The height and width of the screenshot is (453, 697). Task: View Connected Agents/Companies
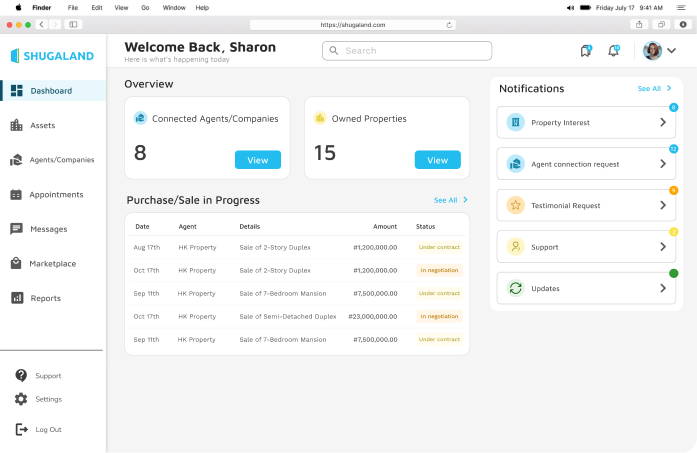[258, 160]
